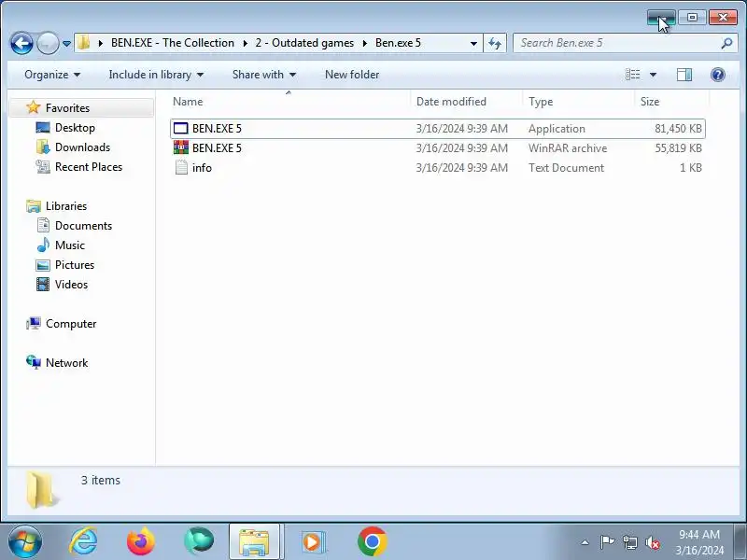The width and height of the screenshot is (747, 560).
Task: Open the network tray icon
Action: coord(629,542)
